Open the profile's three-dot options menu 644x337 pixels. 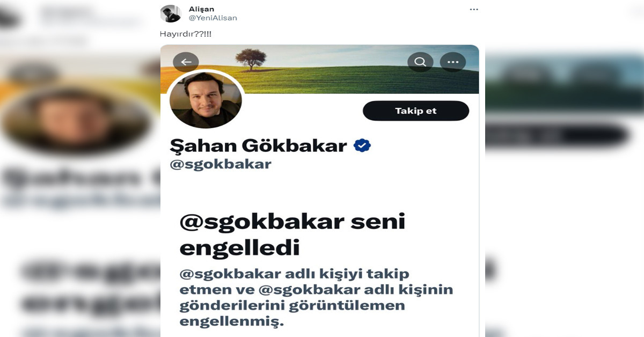coord(453,62)
